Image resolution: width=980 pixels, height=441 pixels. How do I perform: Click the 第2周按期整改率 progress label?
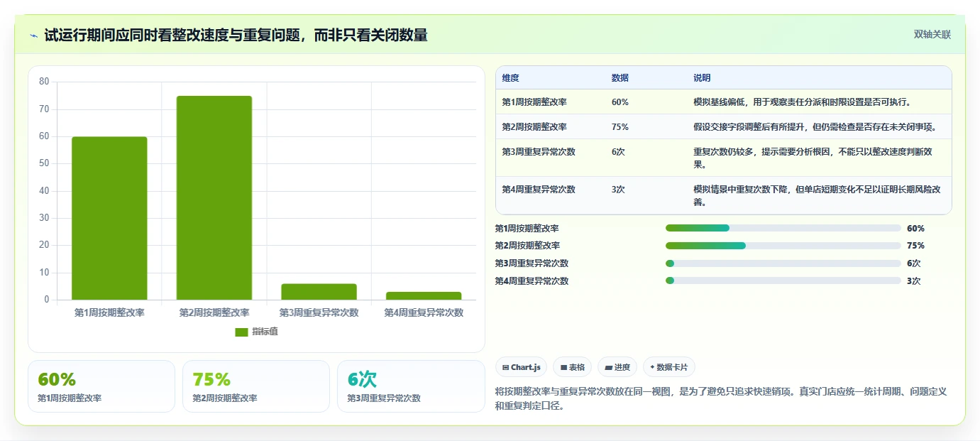click(527, 246)
